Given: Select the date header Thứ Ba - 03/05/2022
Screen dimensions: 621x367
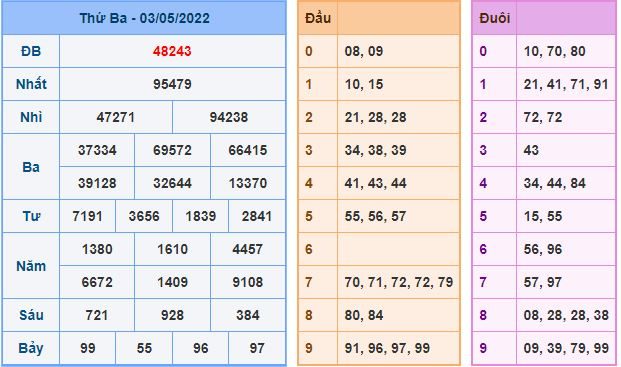Looking at the screenshot, I should click(x=145, y=18).
